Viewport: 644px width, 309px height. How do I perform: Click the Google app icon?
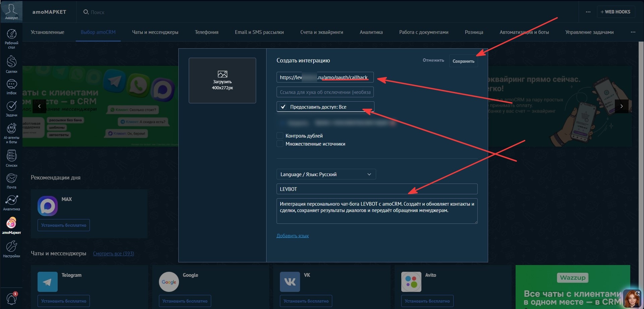click(x=169, y=282)
